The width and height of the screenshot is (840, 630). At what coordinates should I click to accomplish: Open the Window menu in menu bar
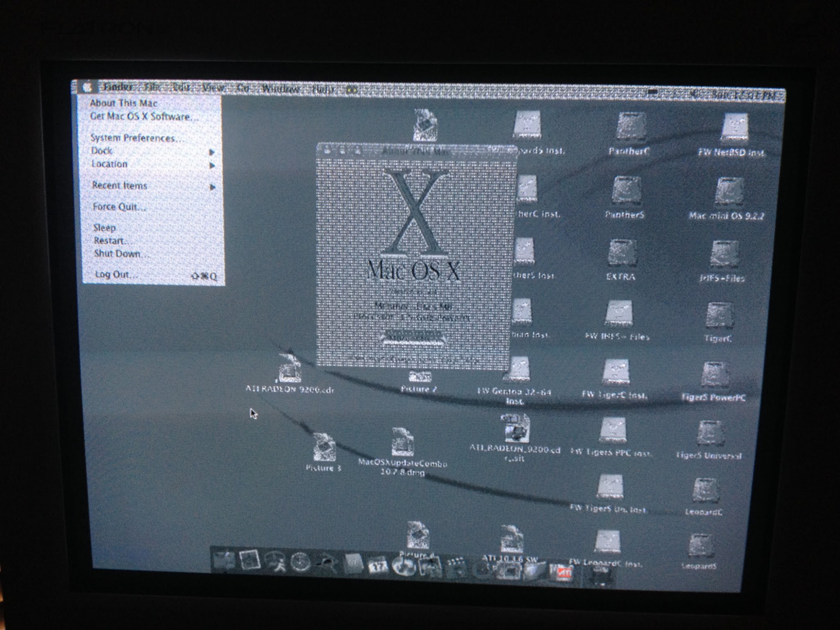(280, 89)
